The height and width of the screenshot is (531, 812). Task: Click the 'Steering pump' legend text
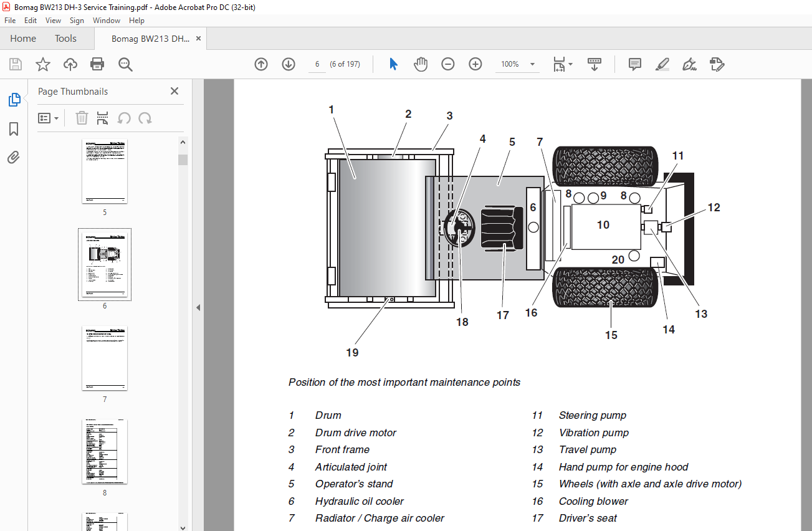[x=592, y=415]
